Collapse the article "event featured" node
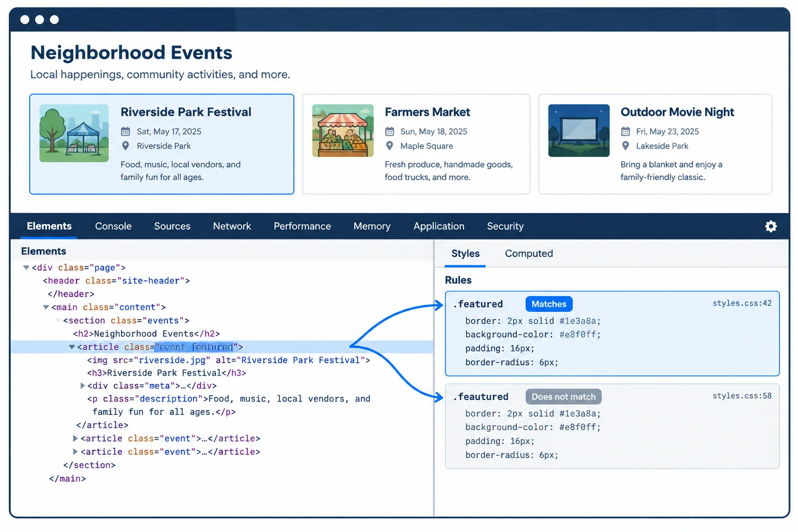 pyautogui.click(x=72, y=347)
